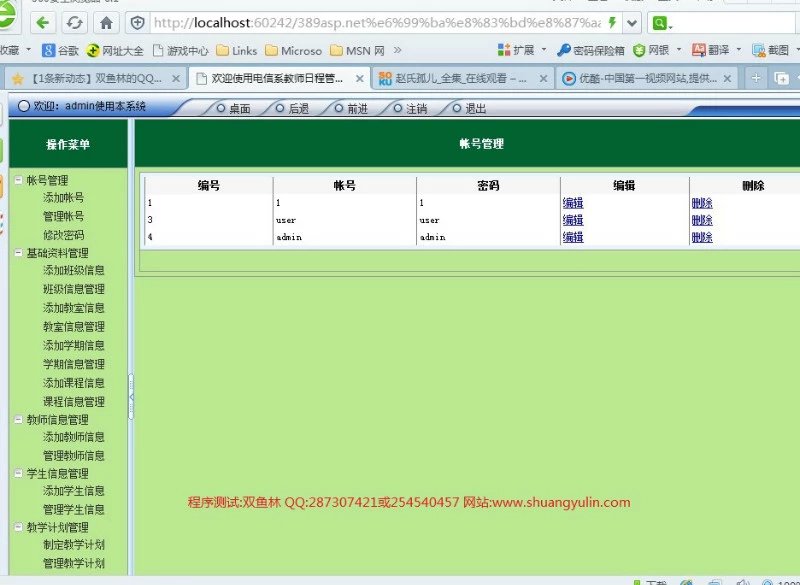Show more bookmarks with double chevron
Image resolution: width=800 pixels, height=585 pixels.
pos(397,50)
